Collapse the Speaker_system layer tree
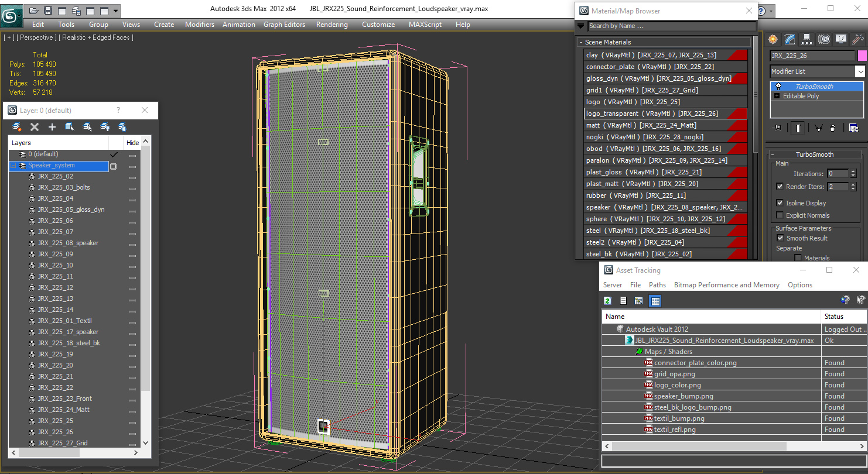This screenshot has height=474, width=868. point(13,166)
